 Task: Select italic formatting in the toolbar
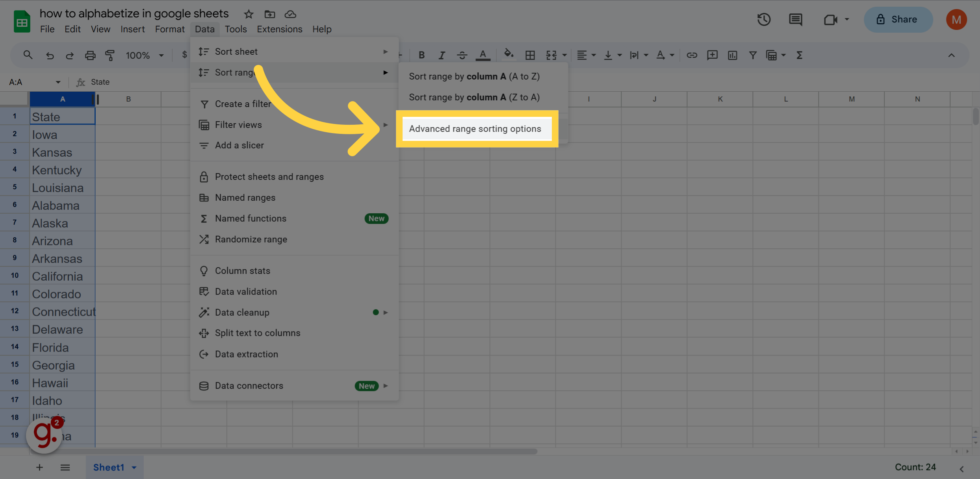(442, 55)
